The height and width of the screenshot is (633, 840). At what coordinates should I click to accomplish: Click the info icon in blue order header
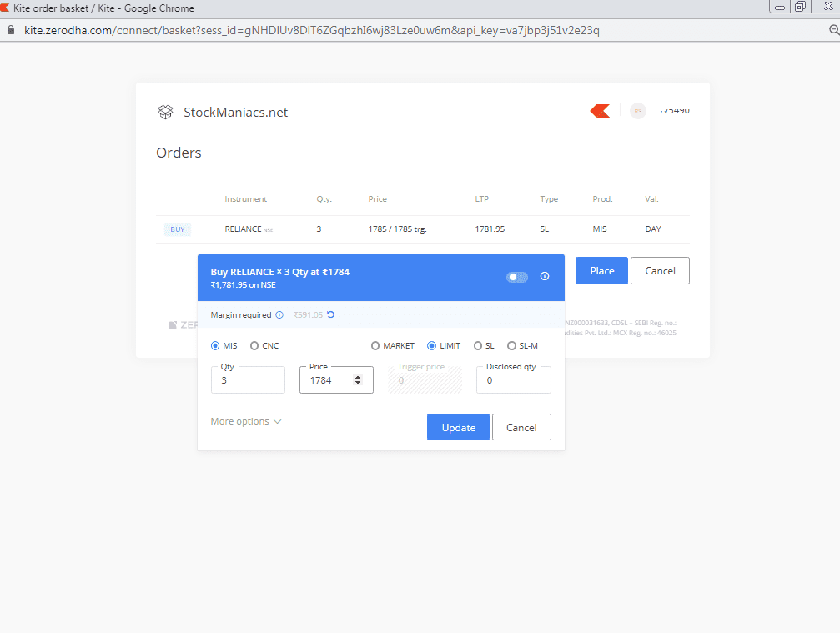(x=544, y=276)
